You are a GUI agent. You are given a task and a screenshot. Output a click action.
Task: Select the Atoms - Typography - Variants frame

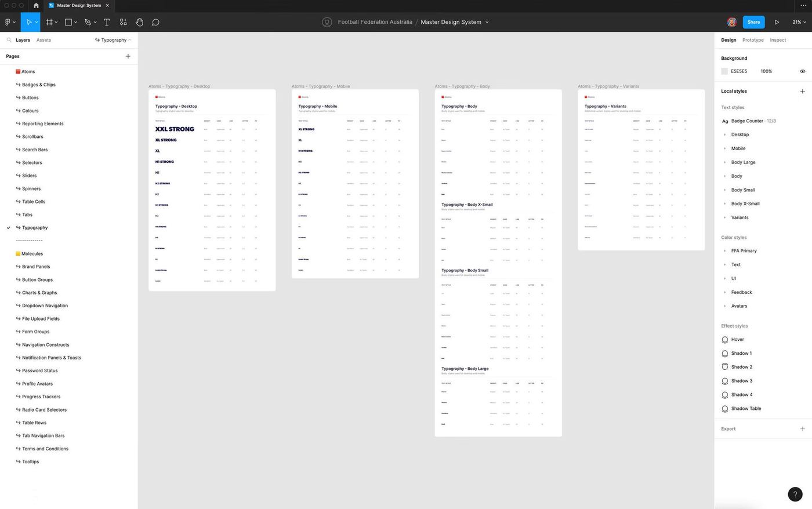coord(608,86)
